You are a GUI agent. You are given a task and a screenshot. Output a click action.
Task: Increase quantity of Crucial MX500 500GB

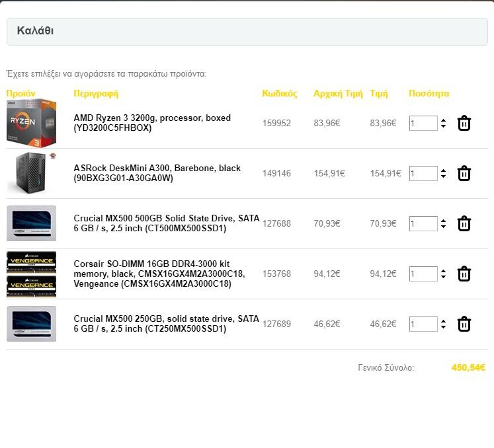[x=443, y=221]
